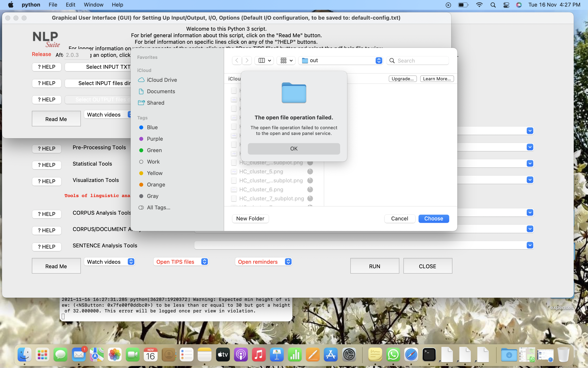Open the 'out' folder path popup

[341, 60]
